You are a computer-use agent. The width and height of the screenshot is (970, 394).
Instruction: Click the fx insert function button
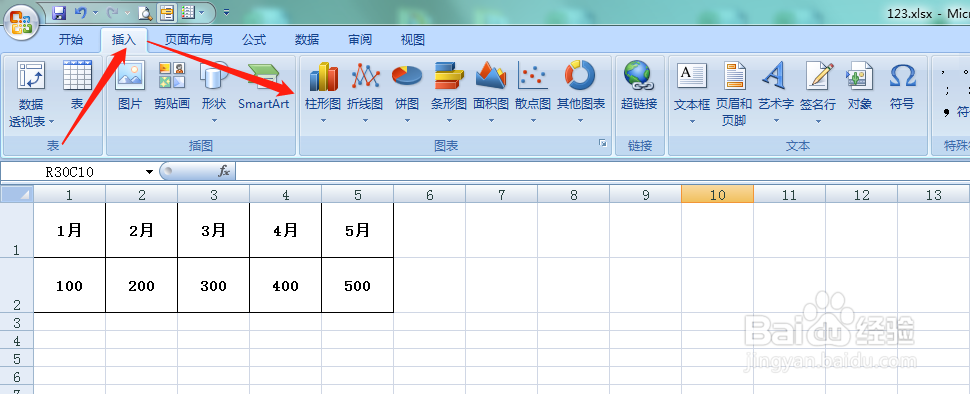224,171
